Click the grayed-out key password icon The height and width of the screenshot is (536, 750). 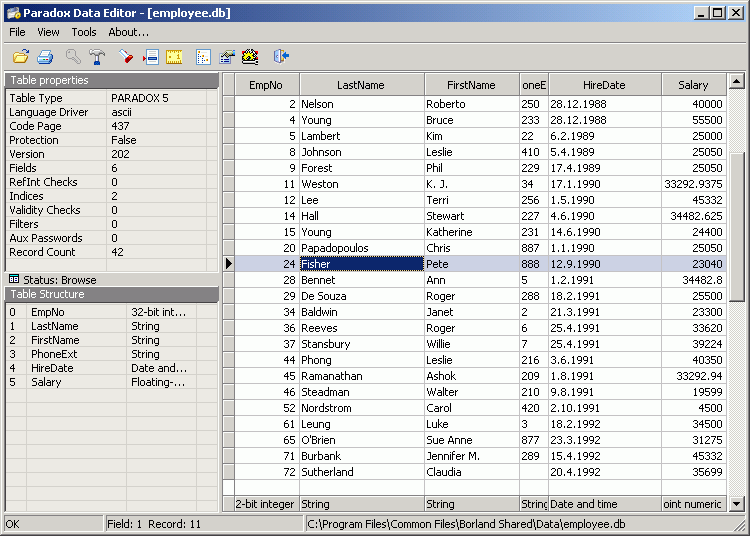(73, 56)
